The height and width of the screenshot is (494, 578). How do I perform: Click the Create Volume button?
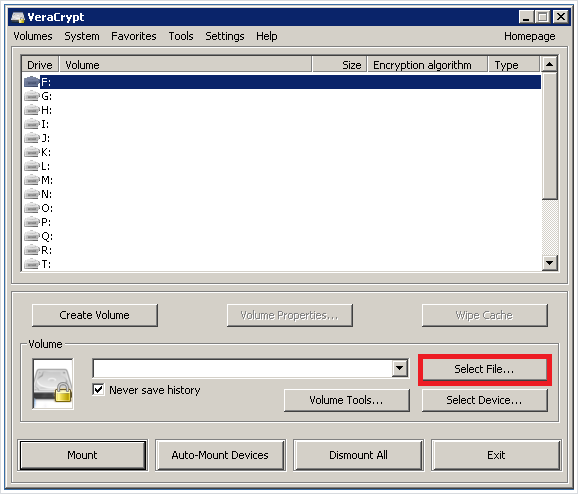click(x=95, y=315)
